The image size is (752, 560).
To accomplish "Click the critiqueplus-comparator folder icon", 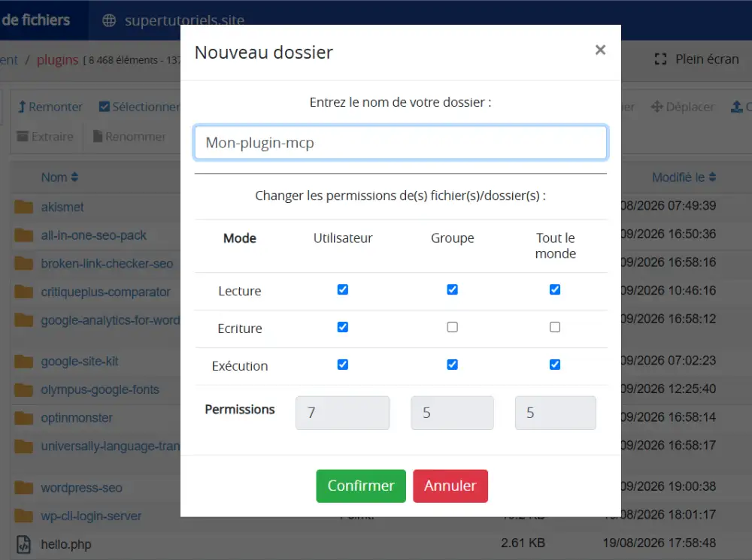I will pyautogui.click(x=23, y=292).
